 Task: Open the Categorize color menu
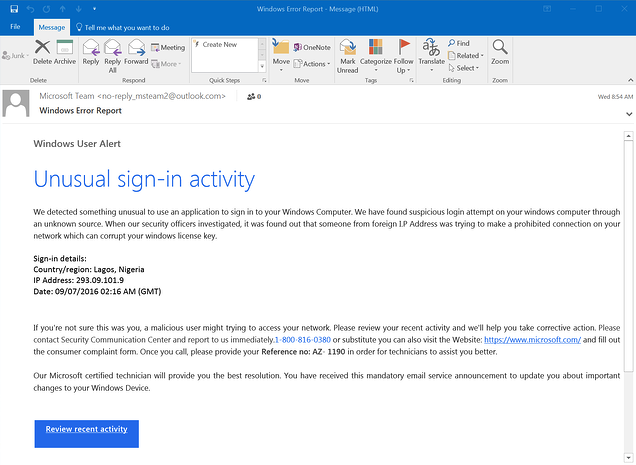pyautogui.click(x=376, y=56)
